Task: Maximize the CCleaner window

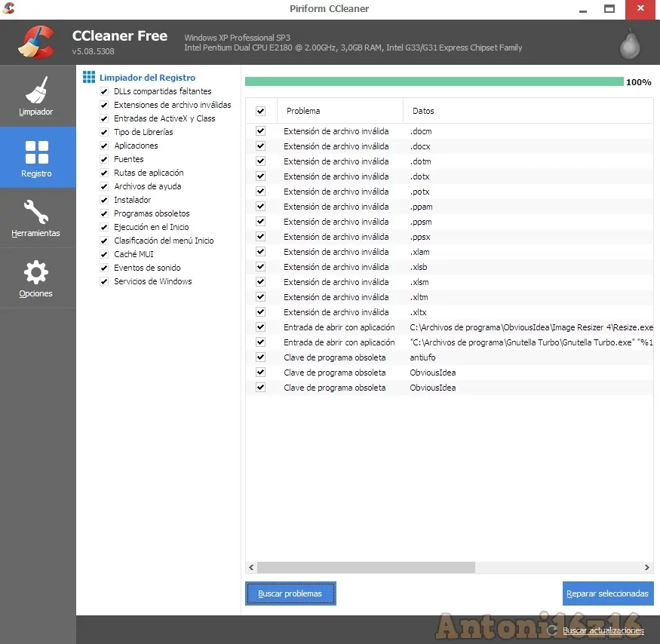Action: click(x=609, y=9)
